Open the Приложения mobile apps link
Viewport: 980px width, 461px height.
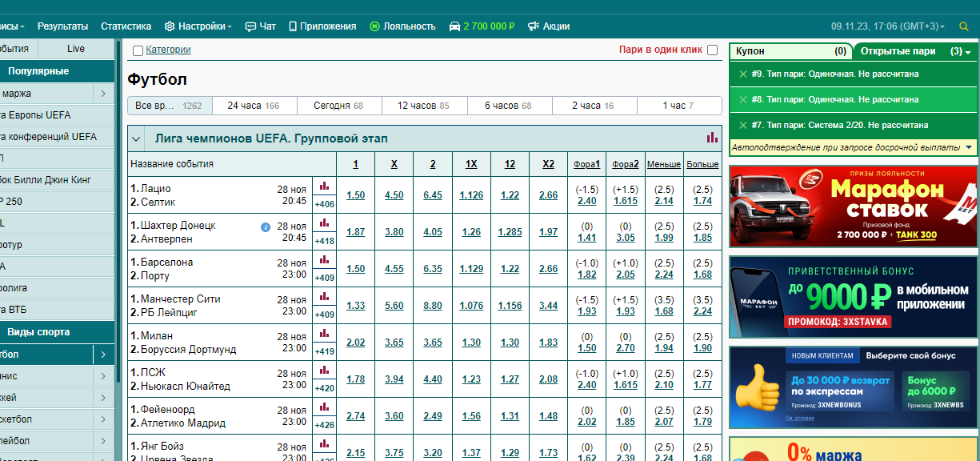[x=322, y=26]
